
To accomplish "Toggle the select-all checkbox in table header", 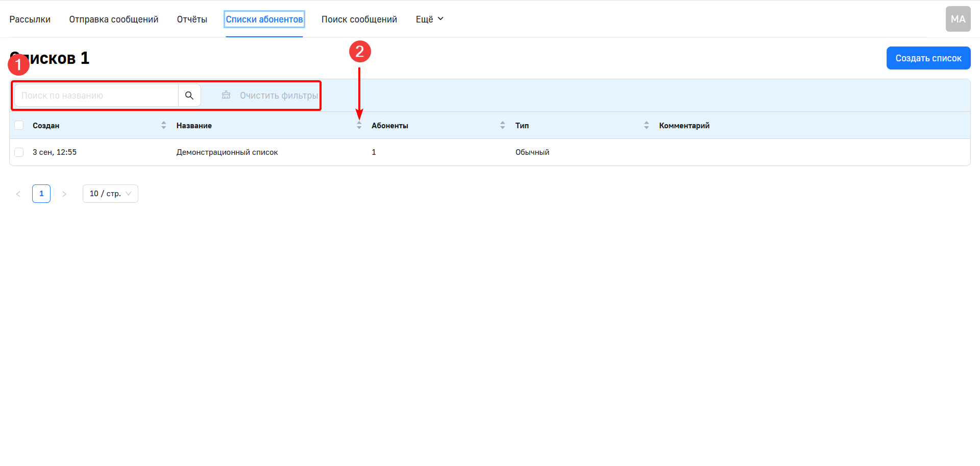I will [19, 125].
